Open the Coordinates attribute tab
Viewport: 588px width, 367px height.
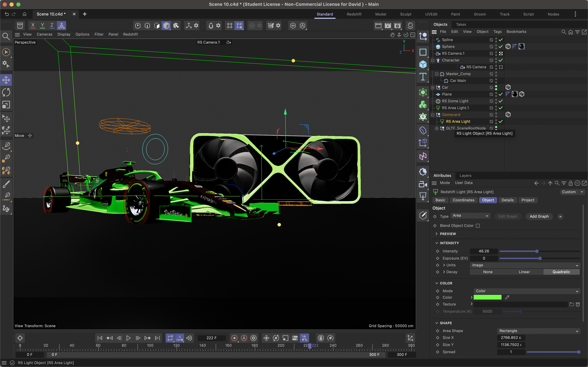pyautogui.click(x=463, y=200)
